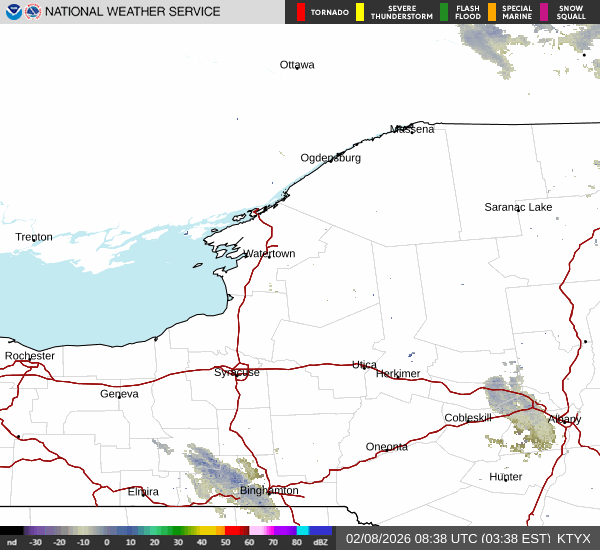The image size is (600, 550).
Task: Select the Binghamton city label
Action: pyautogui.click(x=269, y=491)
